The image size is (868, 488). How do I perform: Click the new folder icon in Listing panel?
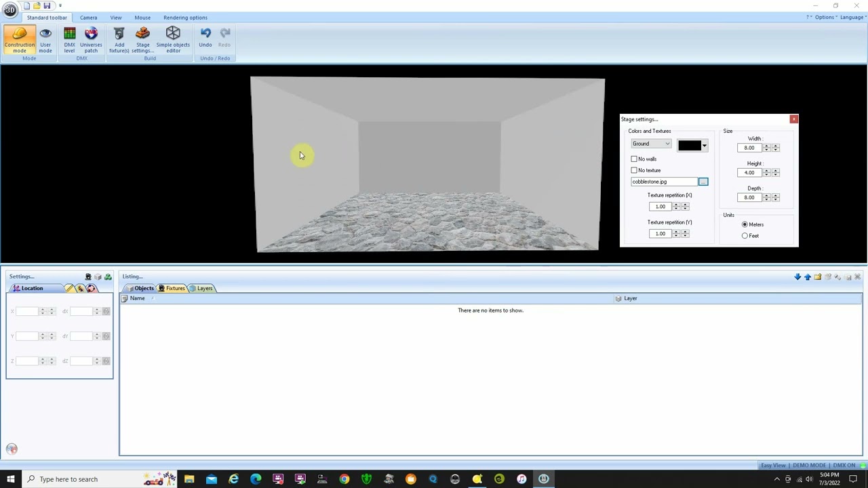point(818,277)
